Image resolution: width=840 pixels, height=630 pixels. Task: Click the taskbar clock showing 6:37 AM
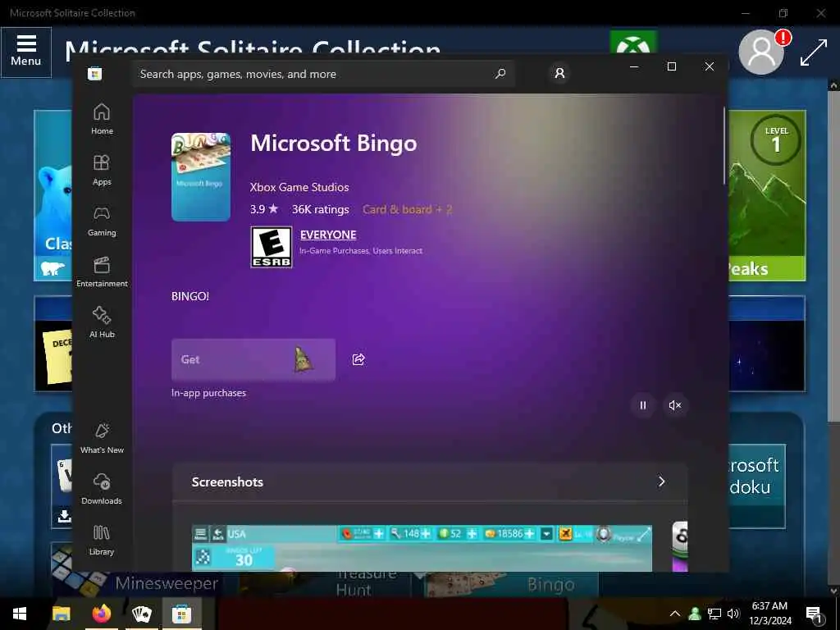point(769,614)
